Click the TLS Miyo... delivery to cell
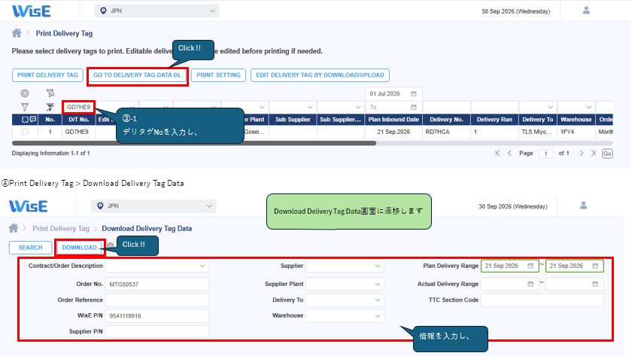This screenshot has height=356, width=644. click(537, 132)
